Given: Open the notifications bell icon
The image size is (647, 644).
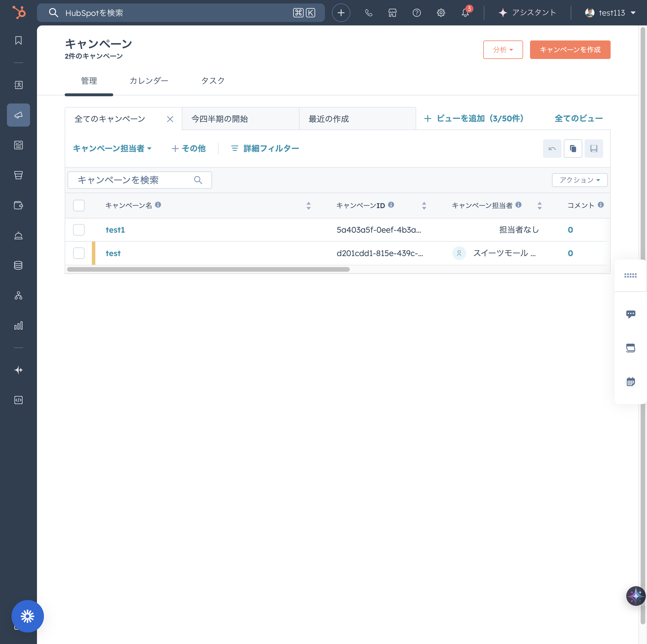Looking at the screenshot, I should tap(465, 13).
